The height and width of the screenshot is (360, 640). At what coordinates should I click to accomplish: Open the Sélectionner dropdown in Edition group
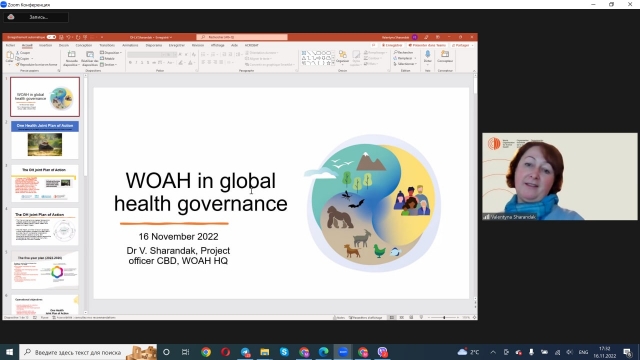[x=405, y=64]
